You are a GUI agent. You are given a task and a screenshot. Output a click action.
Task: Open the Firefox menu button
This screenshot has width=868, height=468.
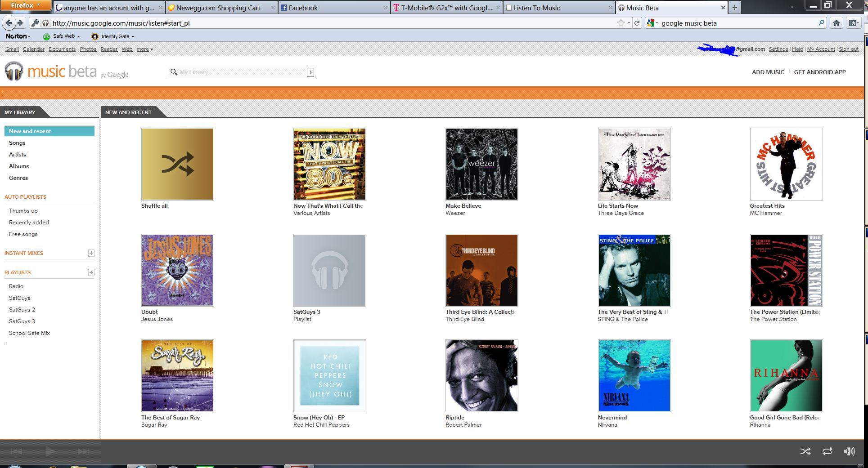pos(26,5)
